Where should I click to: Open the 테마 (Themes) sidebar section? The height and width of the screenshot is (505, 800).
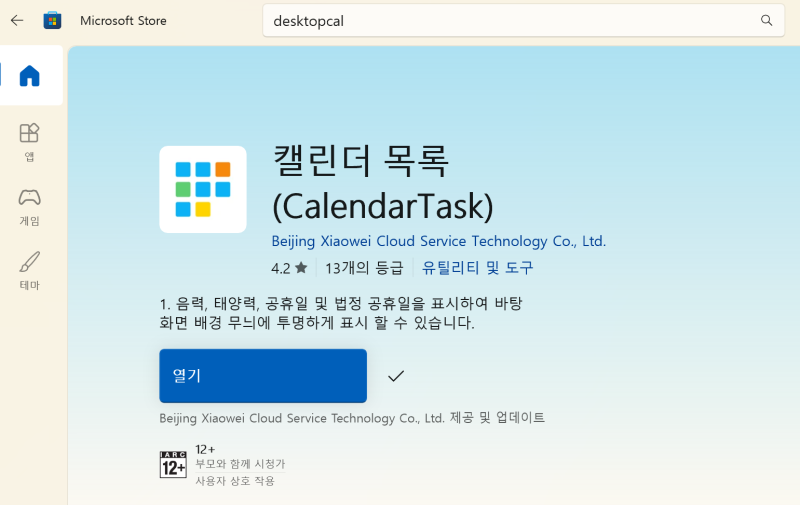tap(30, 271)
